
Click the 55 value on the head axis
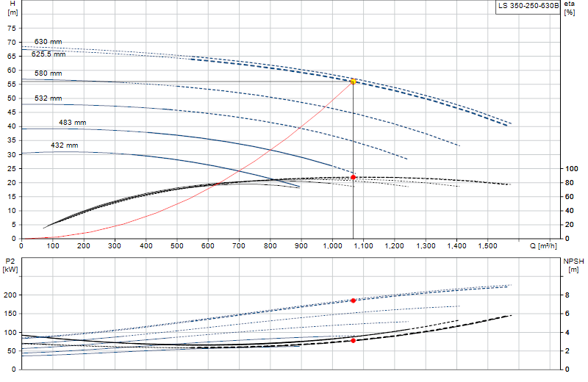(x=12, y=84)
